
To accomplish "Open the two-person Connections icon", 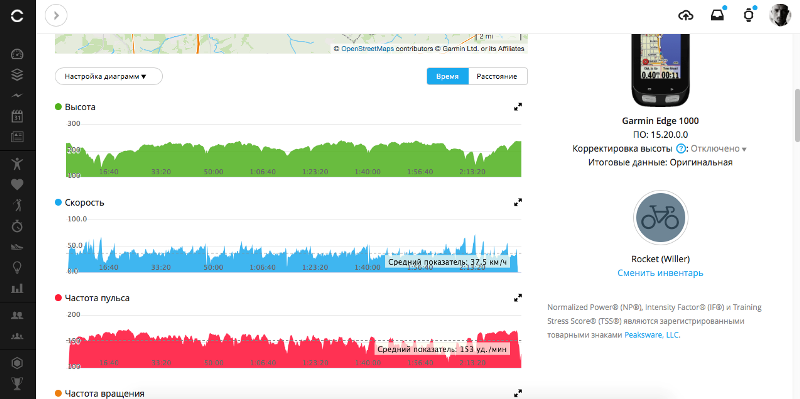I will [17, 315].
